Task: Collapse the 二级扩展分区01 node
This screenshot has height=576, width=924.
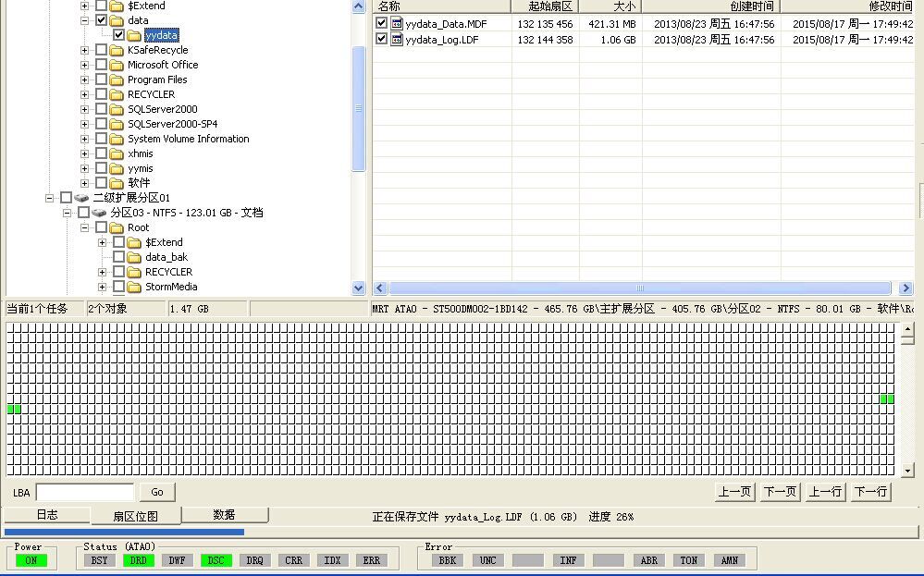Action: click(x=50, y=198)
